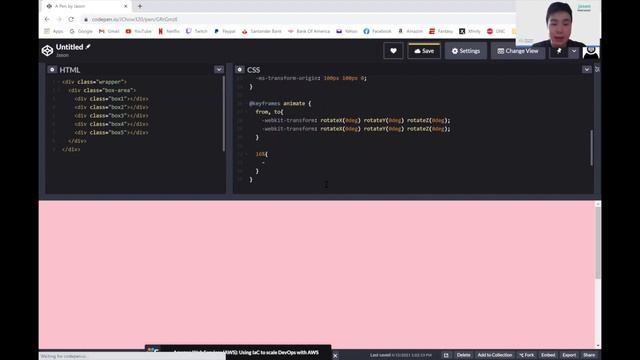Open the Netflix bookmark
The height and width of the screenshot is (360, 640).
pyautogui.click(x=169, y=31)
